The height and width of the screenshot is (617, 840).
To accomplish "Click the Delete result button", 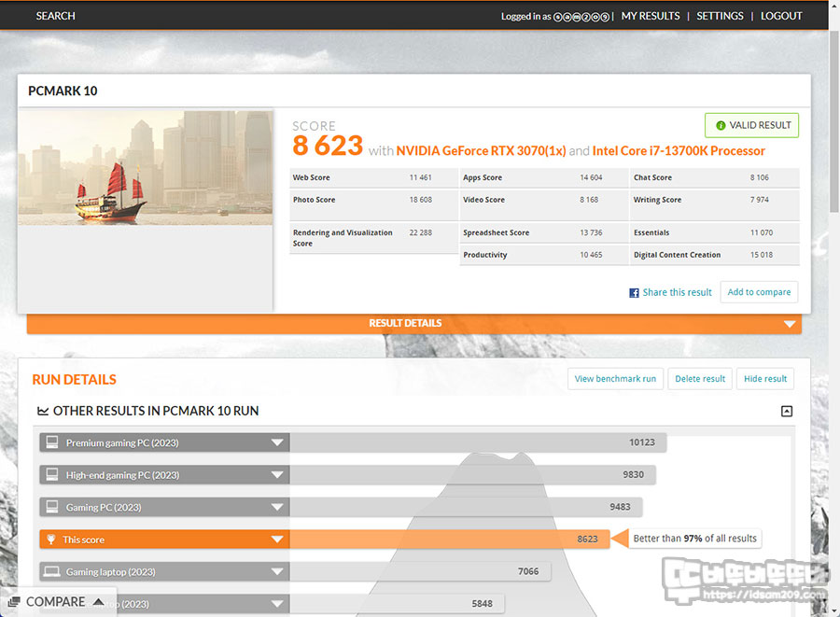I will [x=700, y=379].
